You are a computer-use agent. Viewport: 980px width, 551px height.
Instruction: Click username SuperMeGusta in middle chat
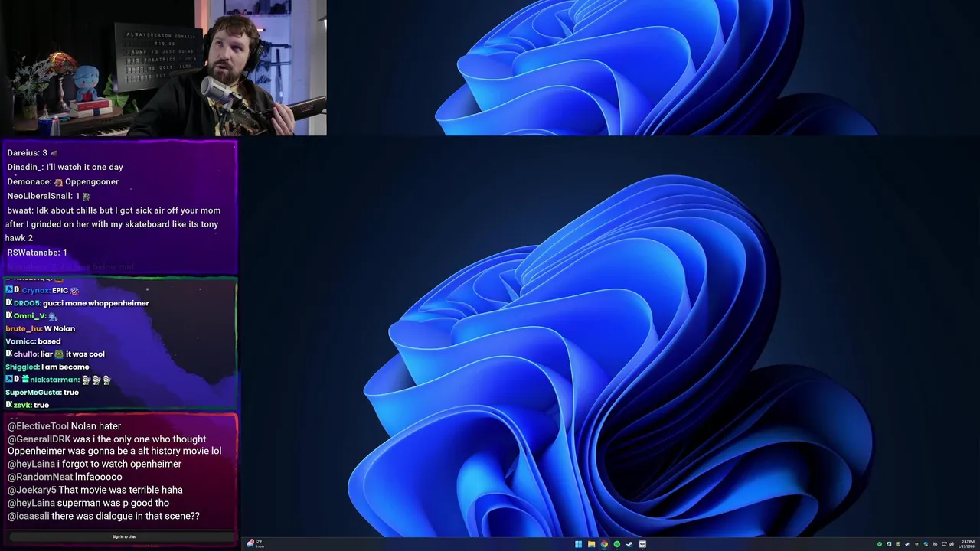[33, 393]
